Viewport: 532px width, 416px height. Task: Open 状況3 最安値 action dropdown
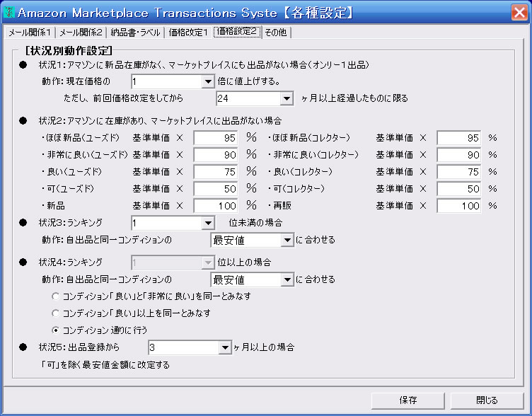287,241
